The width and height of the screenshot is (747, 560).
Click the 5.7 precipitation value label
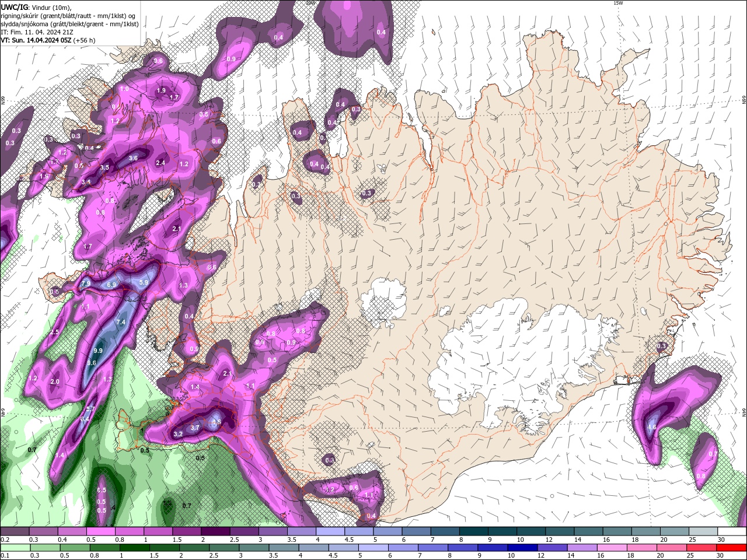tap(90, 409)
